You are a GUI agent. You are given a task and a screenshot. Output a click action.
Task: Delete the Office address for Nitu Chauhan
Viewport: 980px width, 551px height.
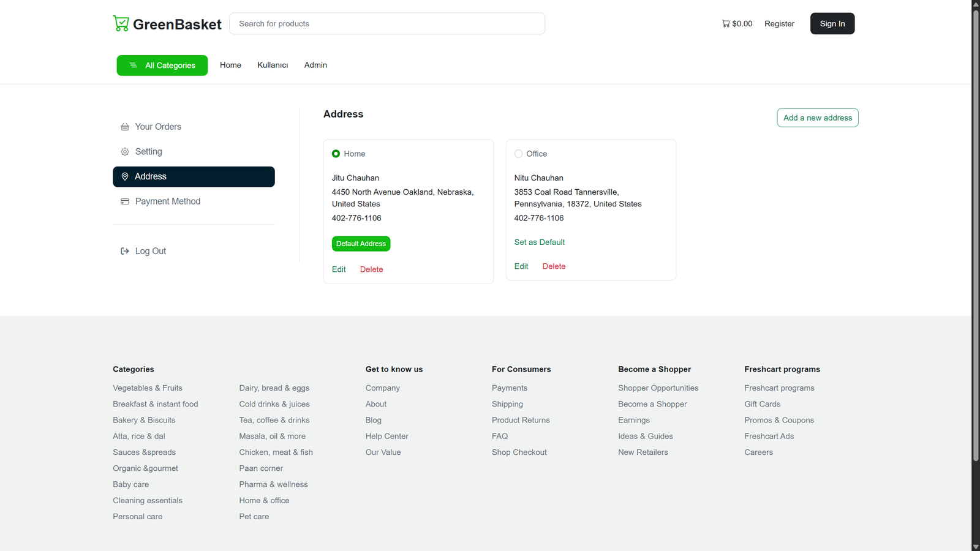pos(554,266)
